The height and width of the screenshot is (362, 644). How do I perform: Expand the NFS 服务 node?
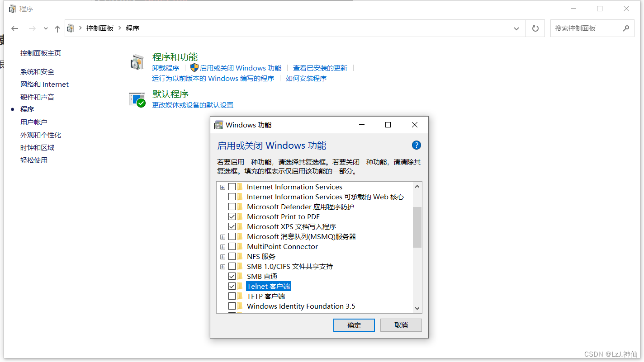coord(223,257)
